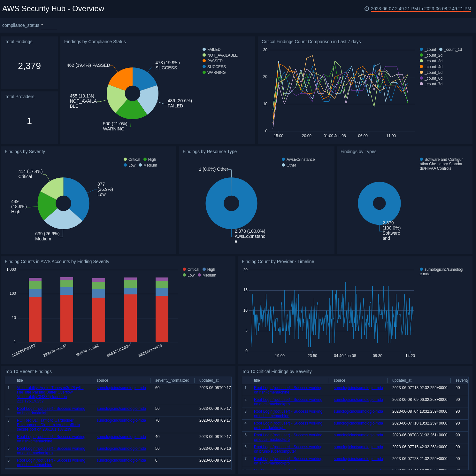Open source link in Critical Findings row 3
The image size is (476, 476).
(x=358, y=411)
